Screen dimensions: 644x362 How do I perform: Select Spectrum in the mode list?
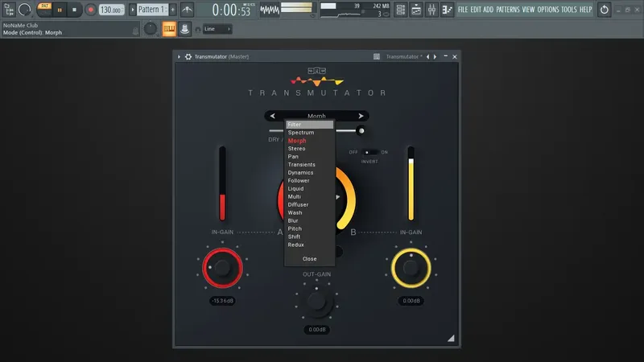310,133
